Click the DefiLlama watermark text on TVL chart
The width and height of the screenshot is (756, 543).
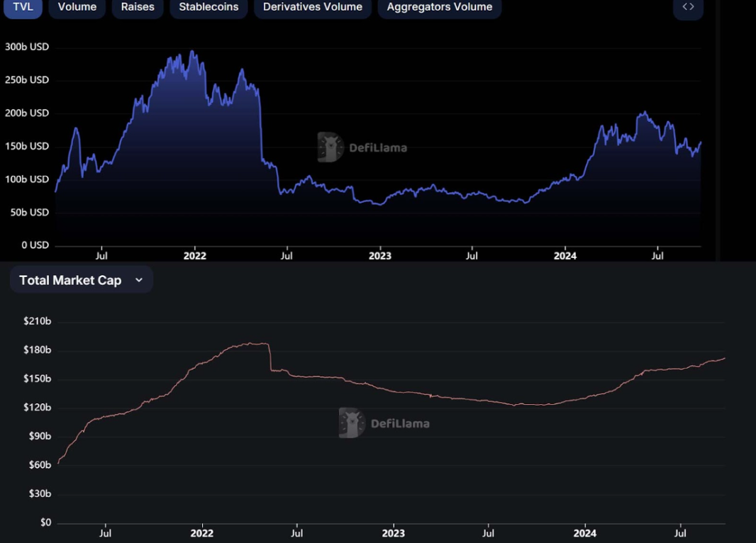(378, 148)
